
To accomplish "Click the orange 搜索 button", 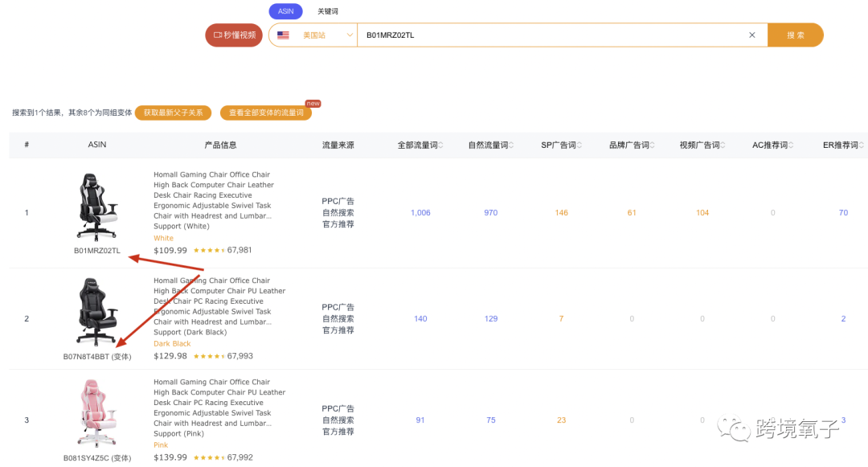I will click(x=796, y=35).
